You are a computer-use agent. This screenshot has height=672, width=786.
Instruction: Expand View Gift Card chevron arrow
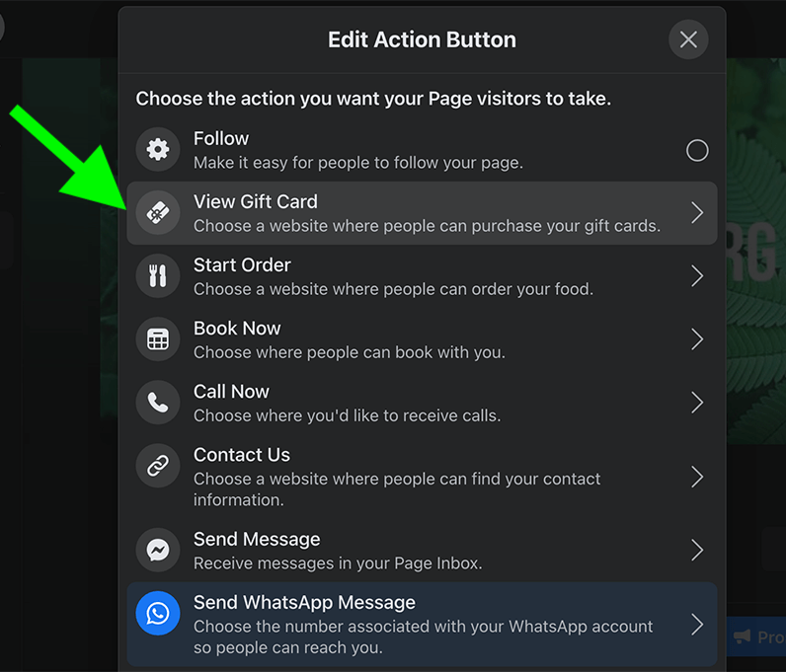tap(697, 213)
